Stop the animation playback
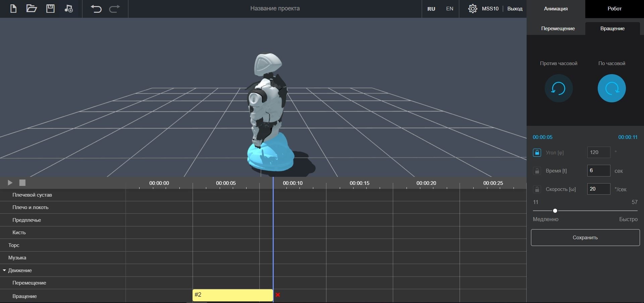 22,183
